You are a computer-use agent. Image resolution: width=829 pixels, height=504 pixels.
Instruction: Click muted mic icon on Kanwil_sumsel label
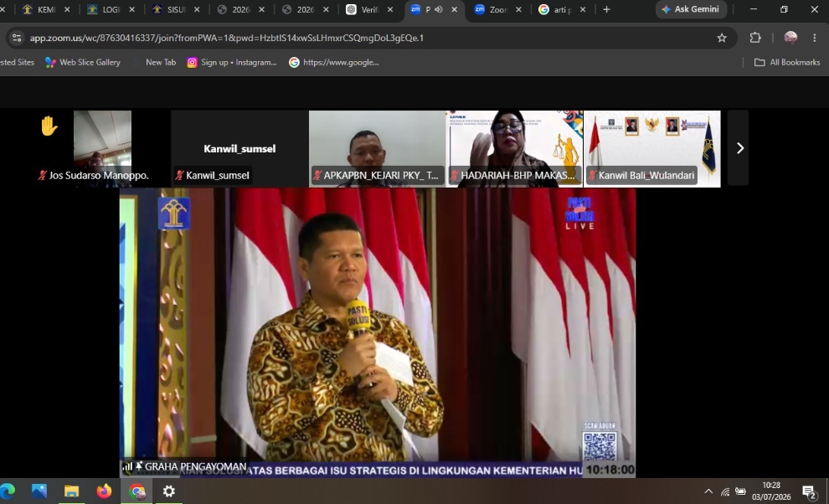pyautogui.click(x=180, y=175)
